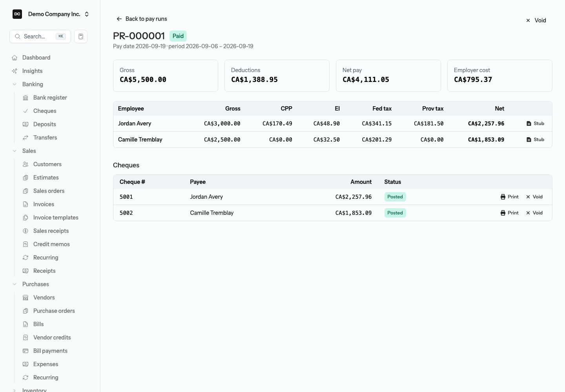Void cheque 5001 for Jordan Avery
The height and width of the screenshot is (392, 565).
click(x=534, y=197)
